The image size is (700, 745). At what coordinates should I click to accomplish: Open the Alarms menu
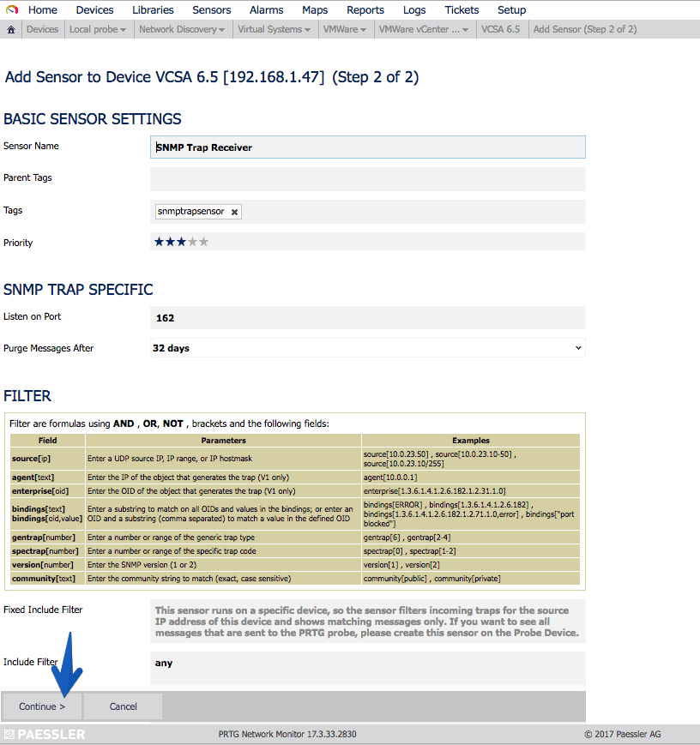266,10
